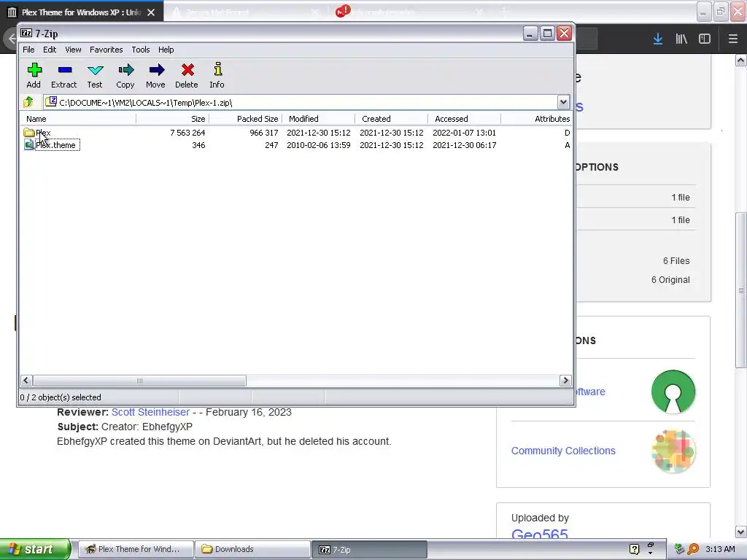The height and width of the screenshot is (560, 747).
Task: Sort by the Name column header
Action: [x=79, y=119]
